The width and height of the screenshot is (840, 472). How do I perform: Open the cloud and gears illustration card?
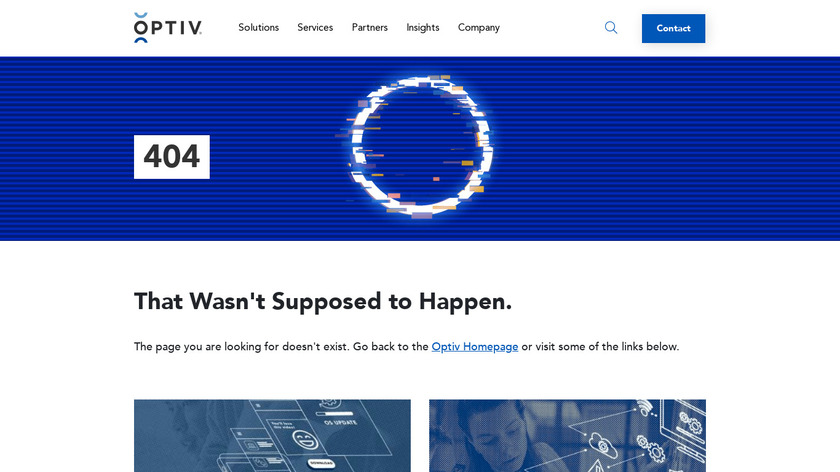point(567,436)
